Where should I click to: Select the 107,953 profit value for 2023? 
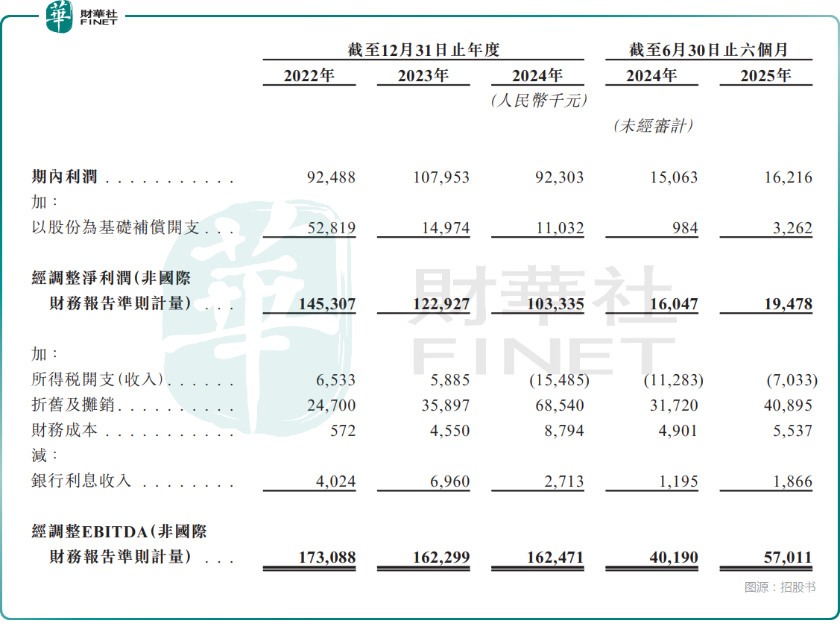(x=441, y=177)
